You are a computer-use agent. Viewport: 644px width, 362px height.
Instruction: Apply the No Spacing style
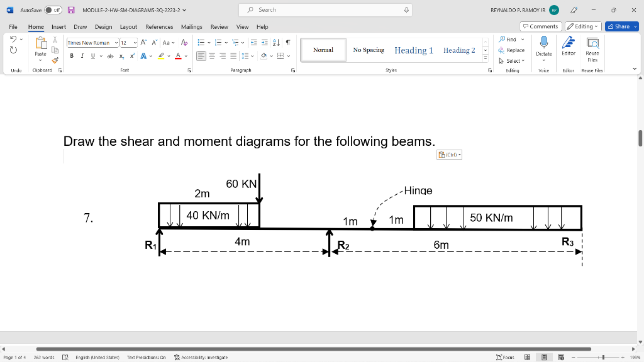(x=369, y=50)
